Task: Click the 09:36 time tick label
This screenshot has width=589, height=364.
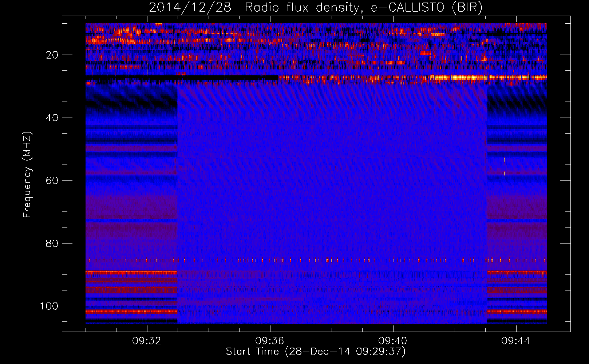Action: 270,341
